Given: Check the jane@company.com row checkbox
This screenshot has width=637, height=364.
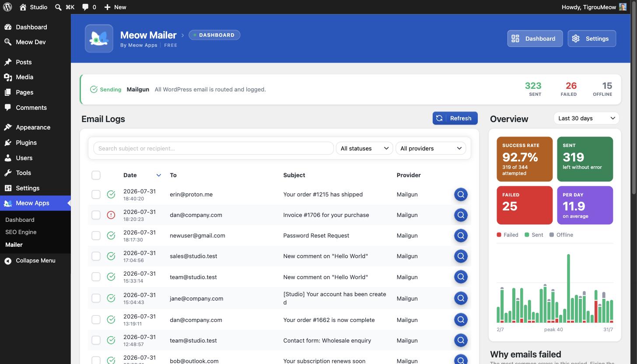Looking at the screenshot, I should click(x=96, y=298).
